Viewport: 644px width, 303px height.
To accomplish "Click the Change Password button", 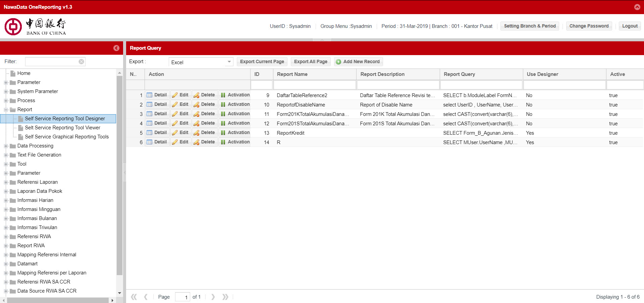I will [589, 26].
